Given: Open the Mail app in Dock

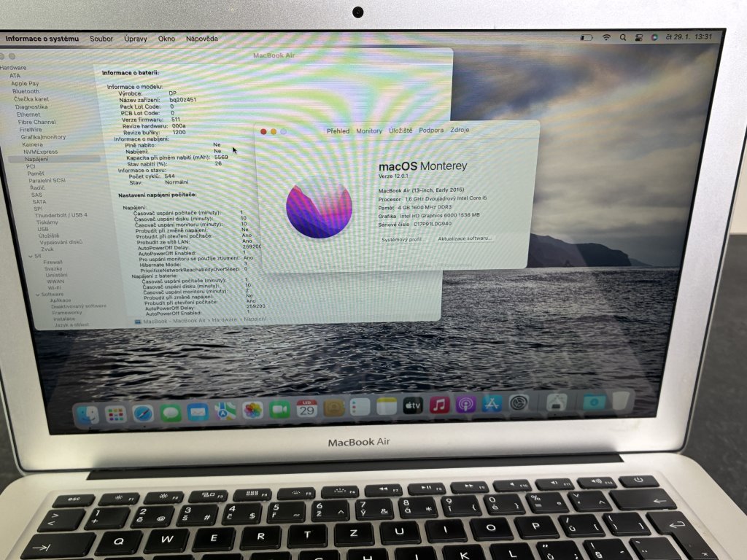Looking at the screenshot, I should (198, 412).
